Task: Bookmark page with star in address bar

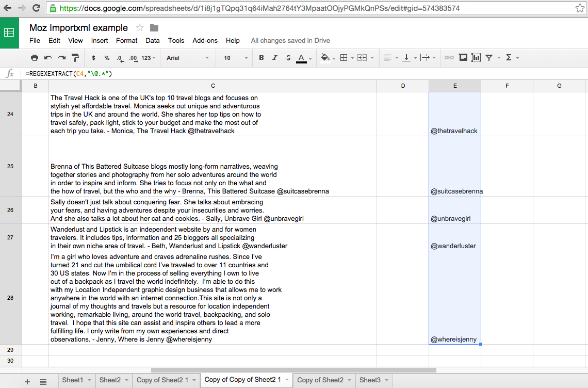Action: pos(579,8)
